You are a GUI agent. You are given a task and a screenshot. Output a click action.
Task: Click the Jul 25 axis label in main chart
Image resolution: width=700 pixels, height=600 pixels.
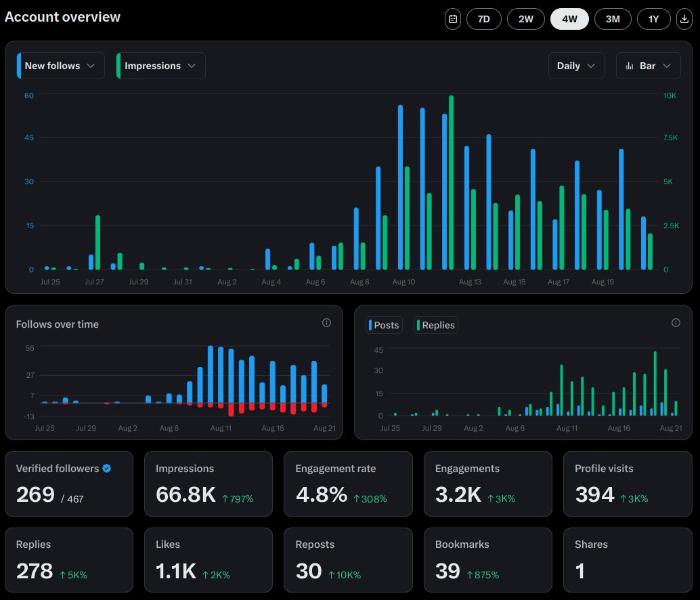click(50, 282)
